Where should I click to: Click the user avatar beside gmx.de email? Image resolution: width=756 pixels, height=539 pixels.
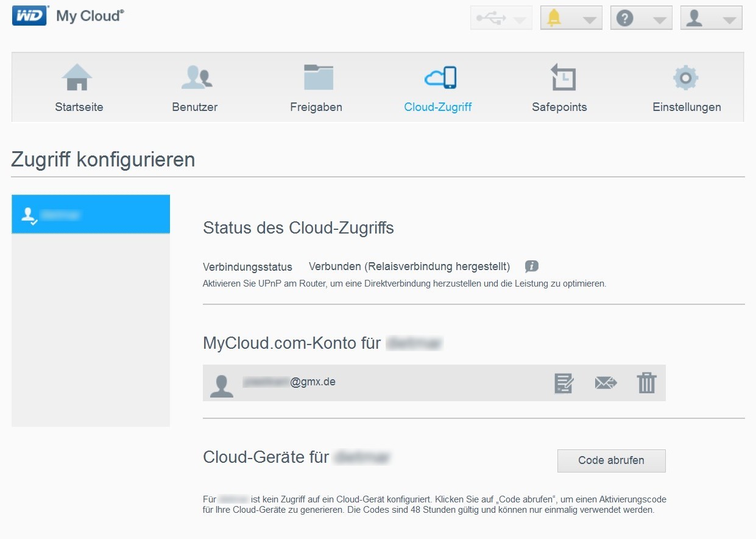[221, 386]
